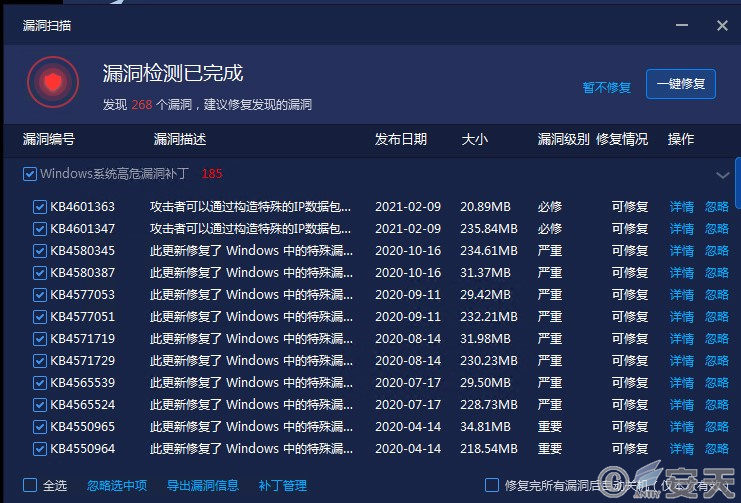Open 详情 for KB4565524
The image size is (741, 503).
click(681, 405)
